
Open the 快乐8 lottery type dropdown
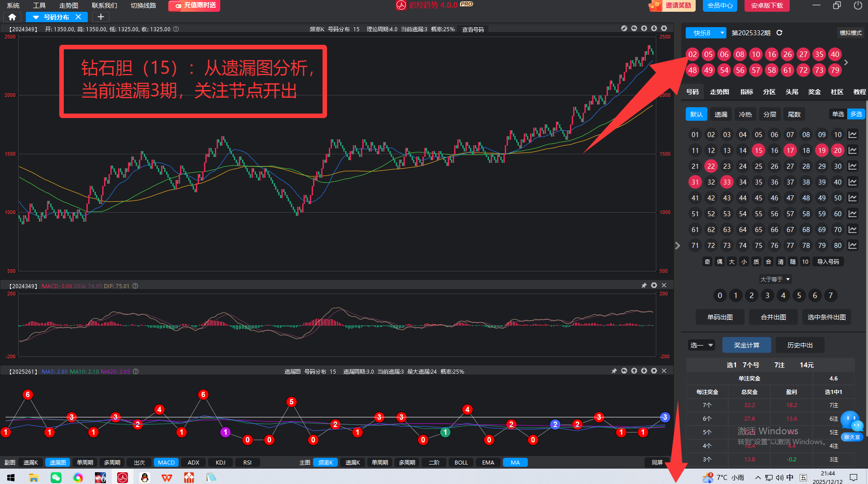point(706,33)
